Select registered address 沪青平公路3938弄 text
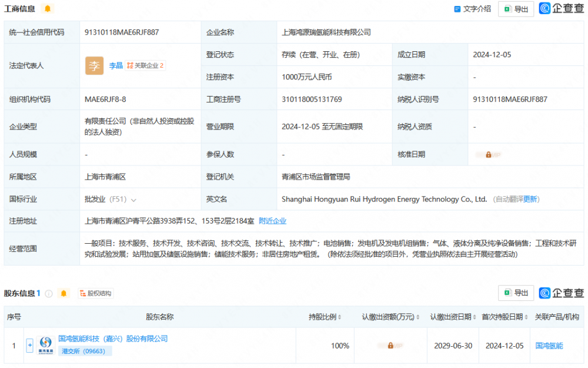 tap(169, 221)
